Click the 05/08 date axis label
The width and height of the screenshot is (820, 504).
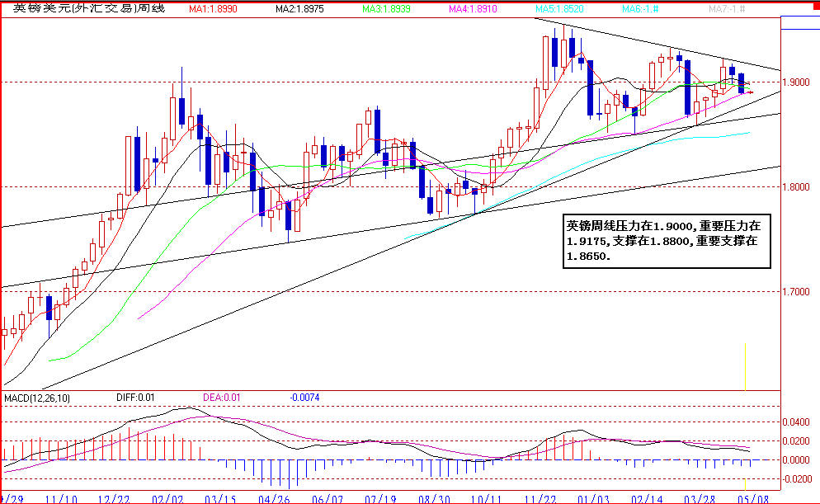(x=753, y=499)
